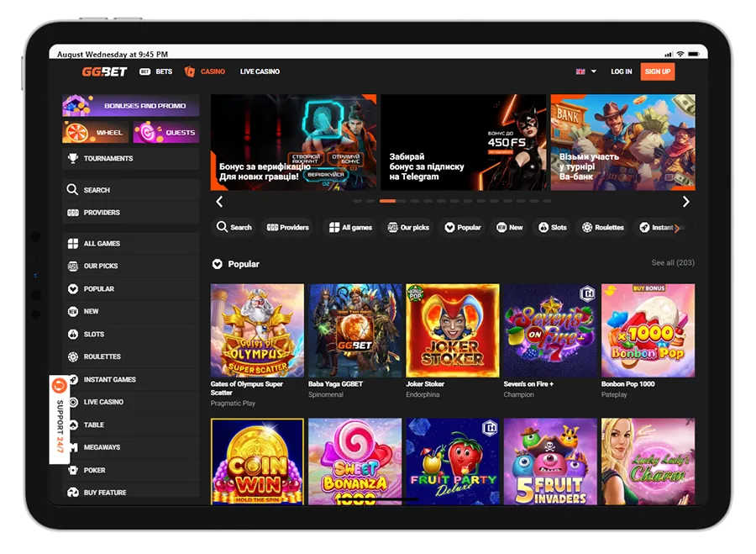The image size is (756, 554).
Task: Select the Slots filter chip
Action: 553,227
